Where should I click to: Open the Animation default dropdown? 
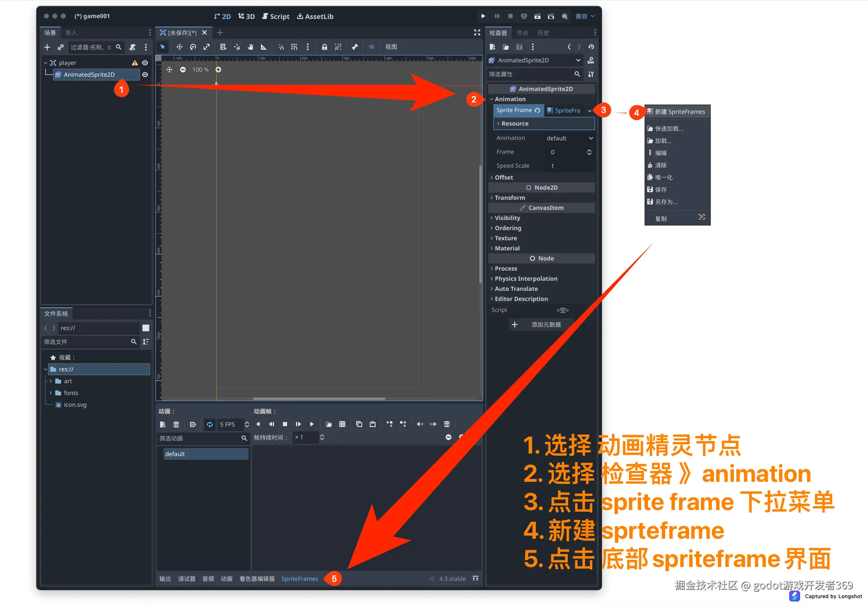coord(569,138)
